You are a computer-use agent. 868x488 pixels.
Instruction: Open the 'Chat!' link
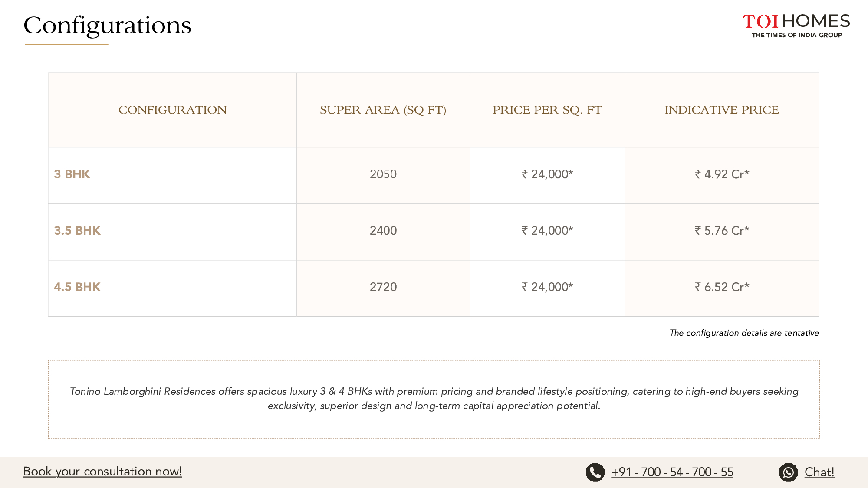(x=819, y=472)
